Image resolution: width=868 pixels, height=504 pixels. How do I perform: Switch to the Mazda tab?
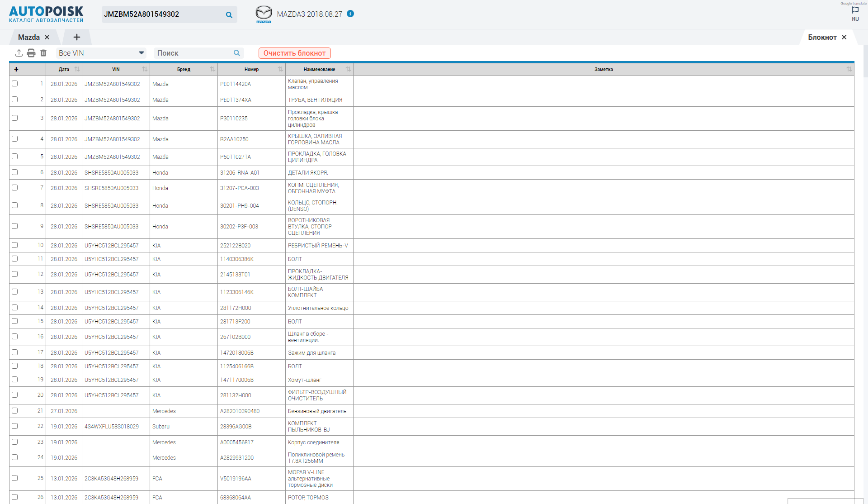click(29, 37)
